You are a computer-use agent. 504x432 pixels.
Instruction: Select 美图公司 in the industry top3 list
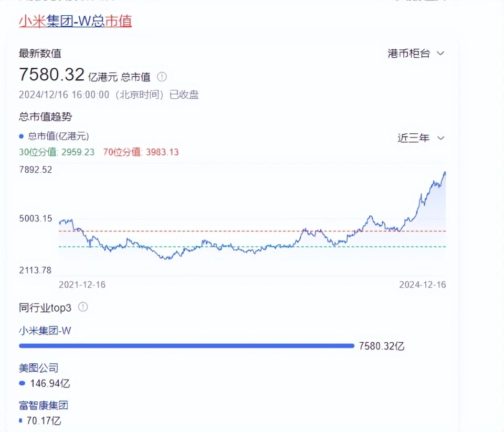38,368
